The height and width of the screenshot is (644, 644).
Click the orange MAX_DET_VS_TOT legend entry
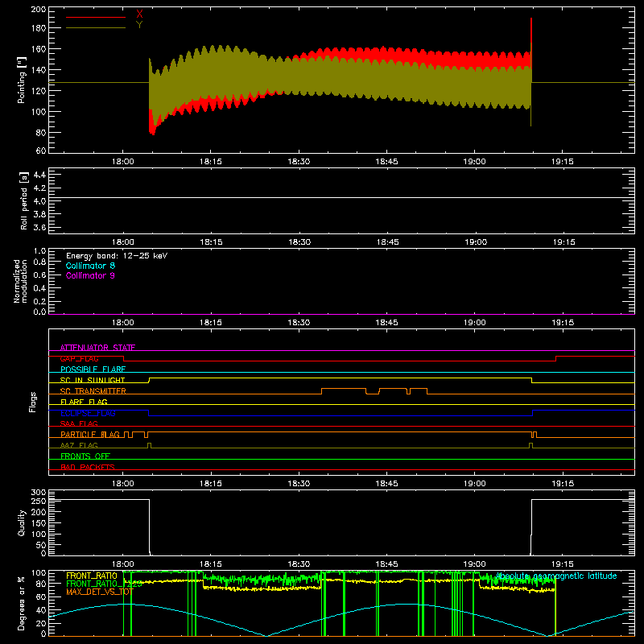pos(99,592)
